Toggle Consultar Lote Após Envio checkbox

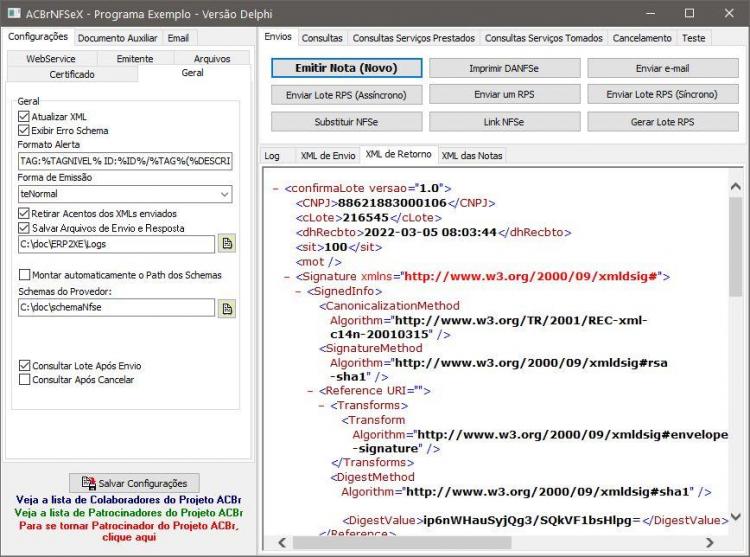24,365
